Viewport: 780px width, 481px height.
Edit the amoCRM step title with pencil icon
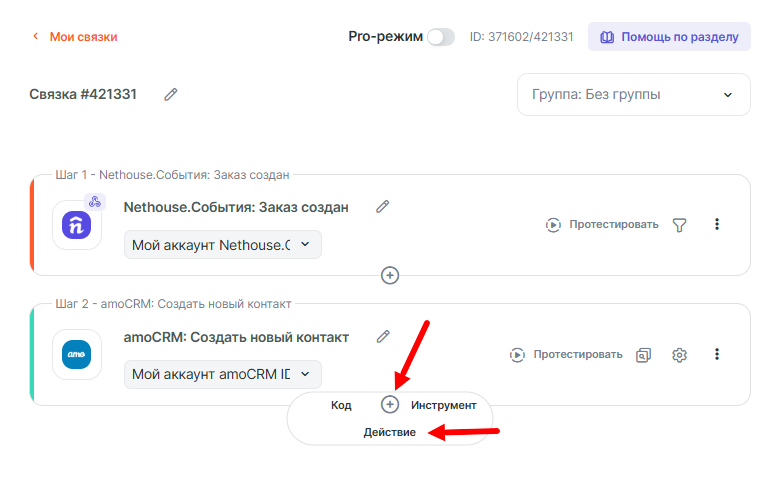[382, 337]
